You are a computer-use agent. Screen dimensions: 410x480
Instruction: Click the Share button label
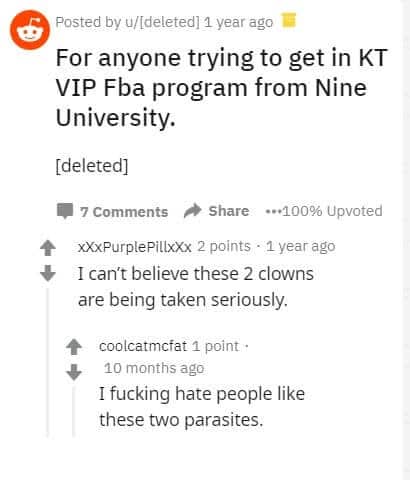pyautogui.click(x=229, y=211)
